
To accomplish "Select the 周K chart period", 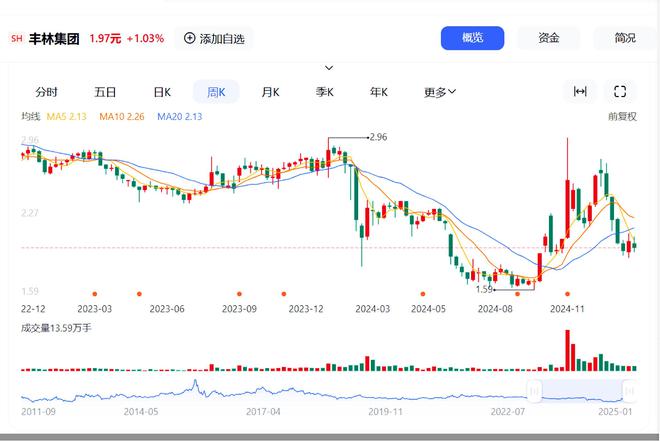I will coord(216,92).
